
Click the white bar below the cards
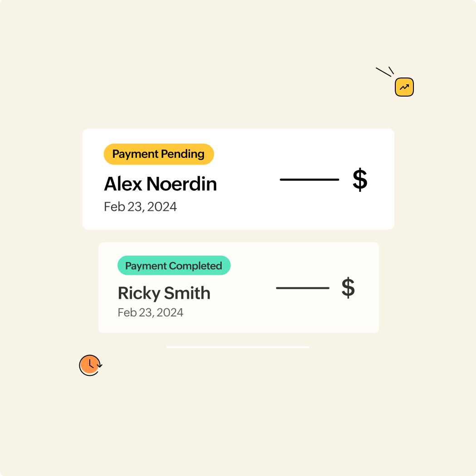click(x=238, y=347)
